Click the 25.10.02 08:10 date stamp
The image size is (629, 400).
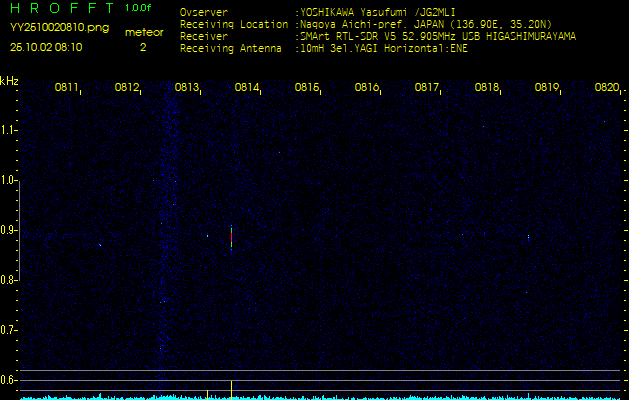pos(47,46)
